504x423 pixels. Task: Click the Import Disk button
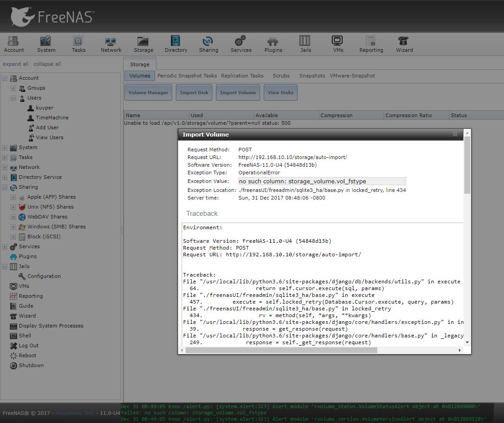194,92
